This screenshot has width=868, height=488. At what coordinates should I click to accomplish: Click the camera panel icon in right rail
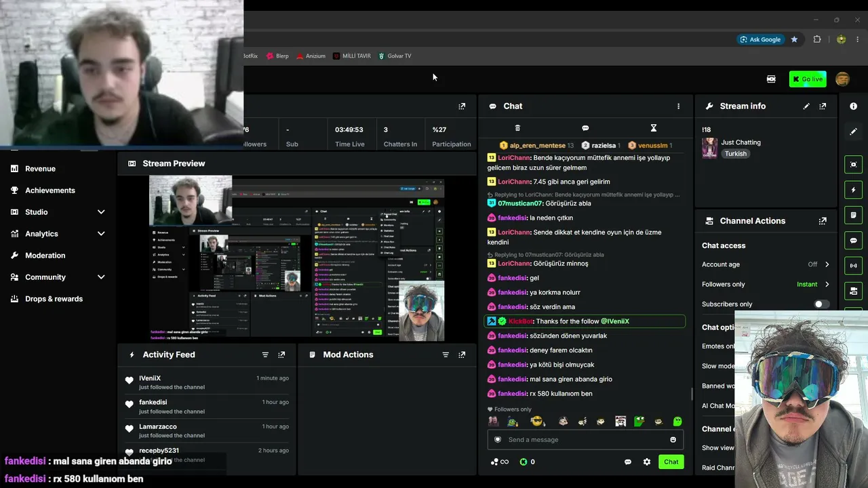pyautogui.click(x=853, y=291)
